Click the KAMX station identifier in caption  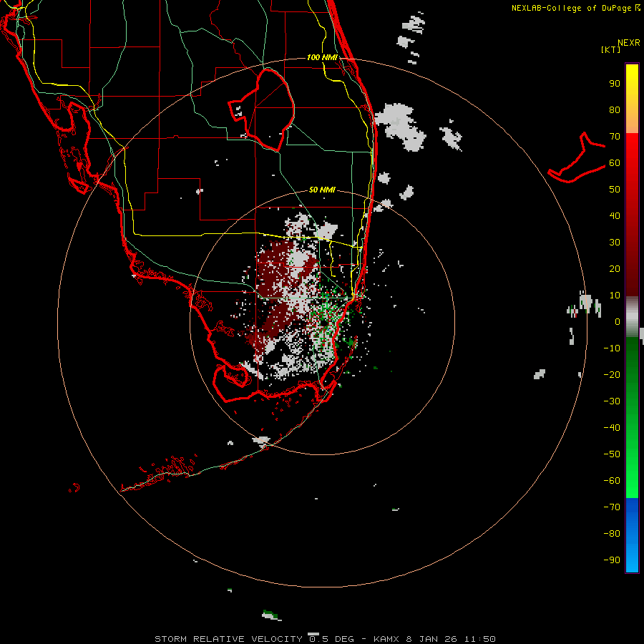(x=387, y=639)
